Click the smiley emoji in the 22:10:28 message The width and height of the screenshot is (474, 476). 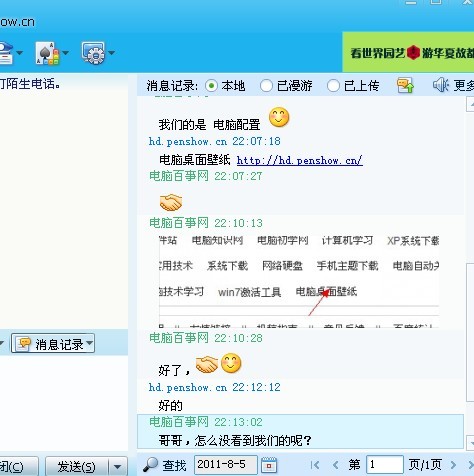[x=231, y=363]
